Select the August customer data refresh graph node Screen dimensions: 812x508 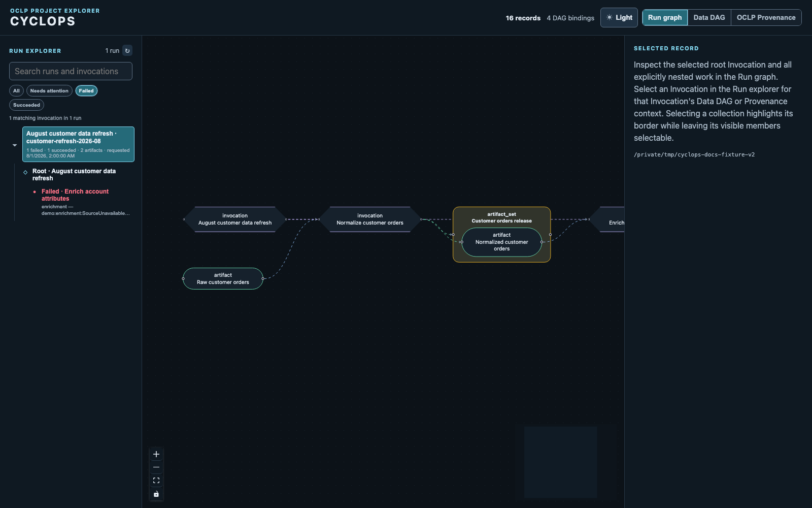tap(235, 219)
